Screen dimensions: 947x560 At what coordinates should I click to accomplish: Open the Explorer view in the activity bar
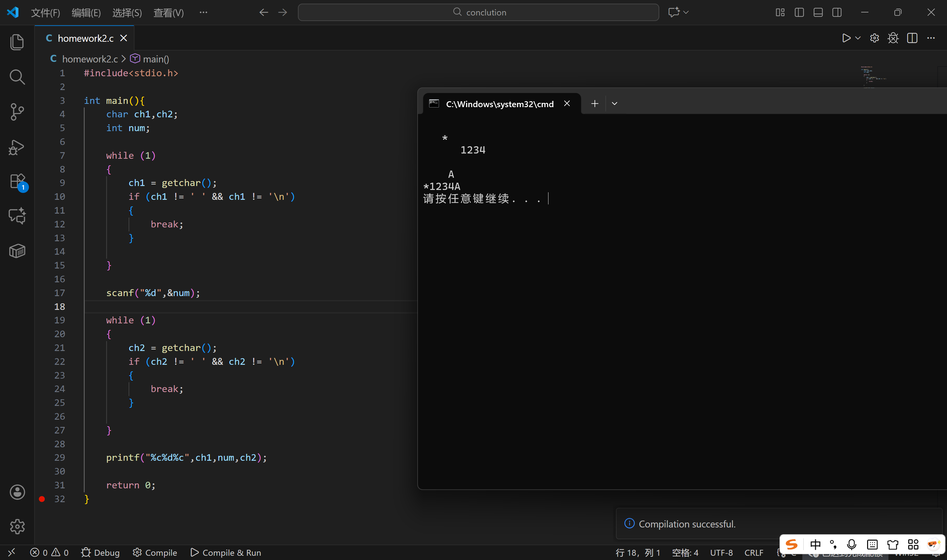[x=17, y=41]
